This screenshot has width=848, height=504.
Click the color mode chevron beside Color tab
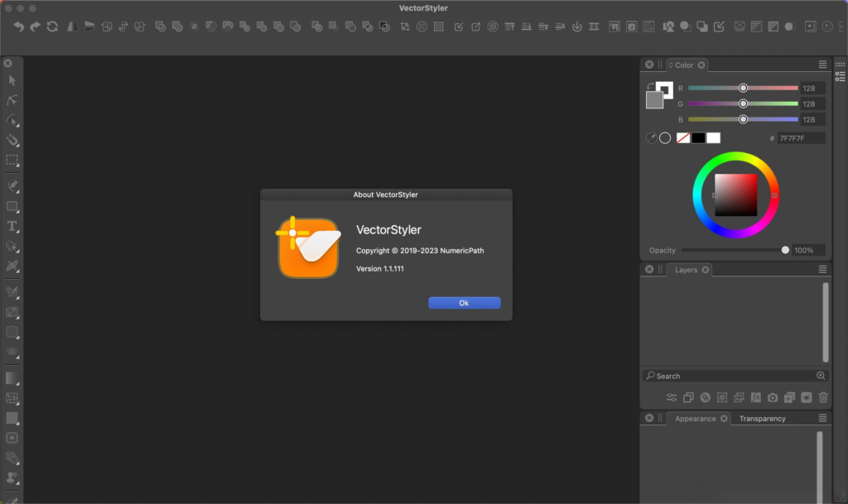pos(671,65)
